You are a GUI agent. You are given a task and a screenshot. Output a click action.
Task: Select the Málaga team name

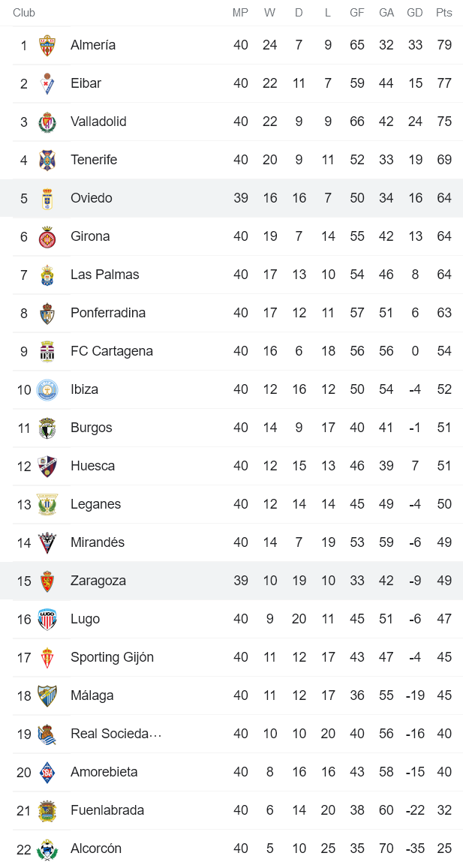click(x=92, y=695)
